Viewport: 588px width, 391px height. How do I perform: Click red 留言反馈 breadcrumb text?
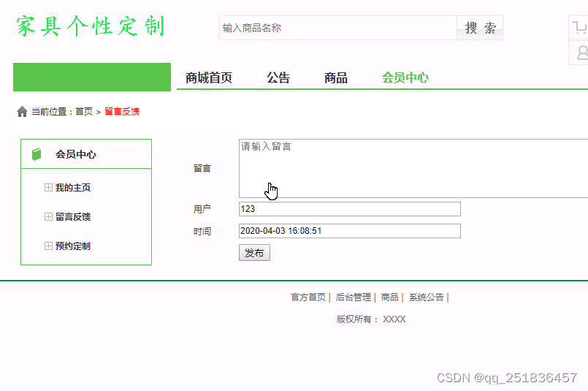[122, 112]
